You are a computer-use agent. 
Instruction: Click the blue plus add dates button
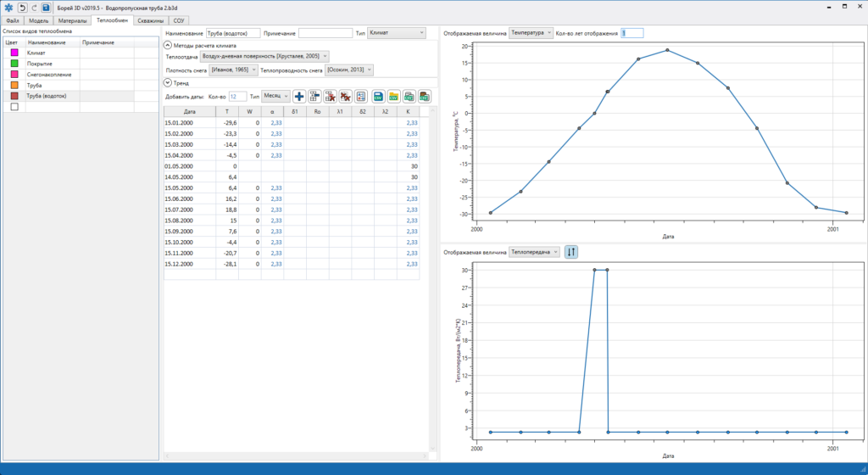coord(299,97)
